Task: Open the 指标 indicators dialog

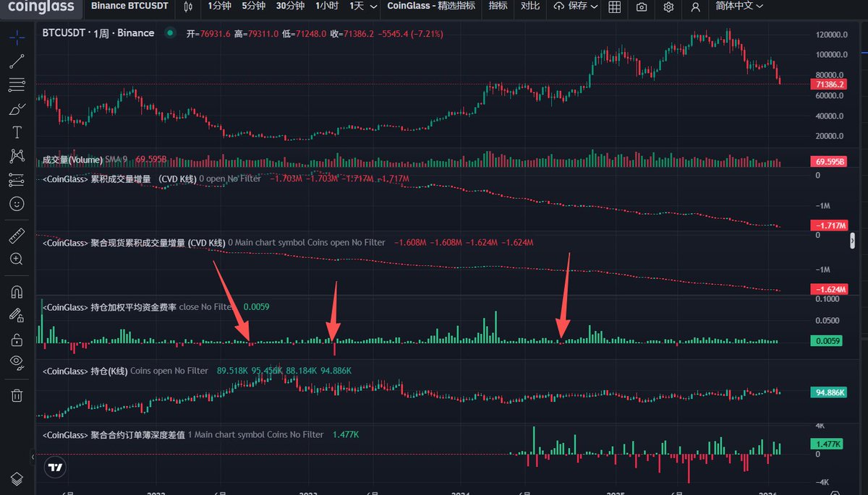Action: coord(498,7)
